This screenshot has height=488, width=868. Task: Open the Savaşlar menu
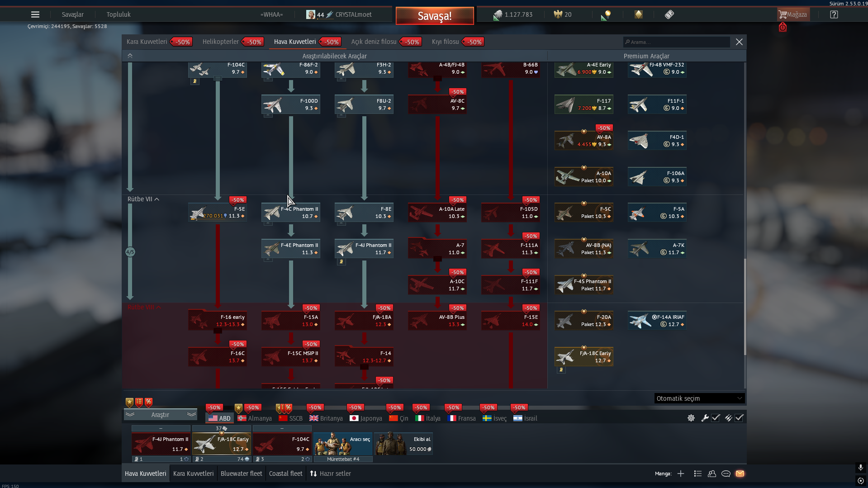coord(73,14)
